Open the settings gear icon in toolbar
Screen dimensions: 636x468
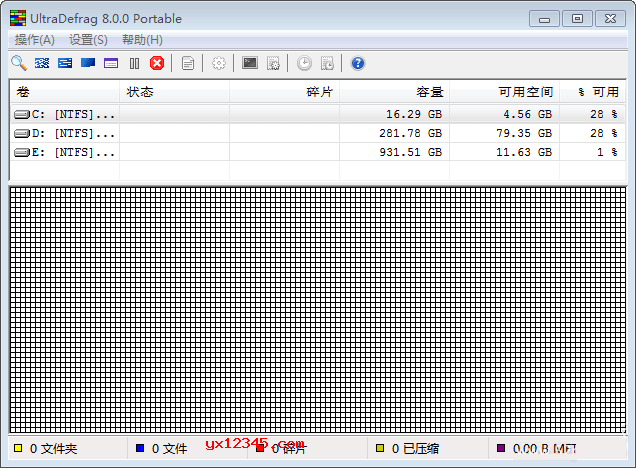[219, 63]
